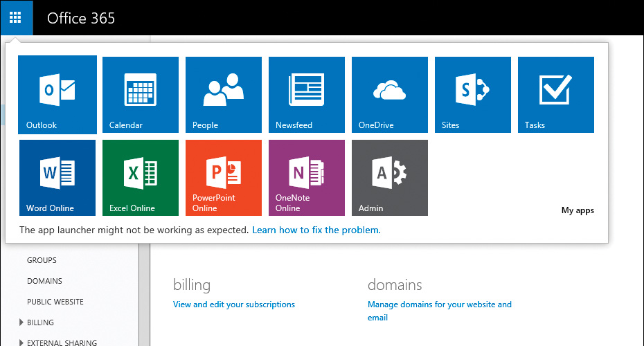Launch the Tasks tile
Image resolution: width=644 pixels, height=346 pixels.
point(556,95)
